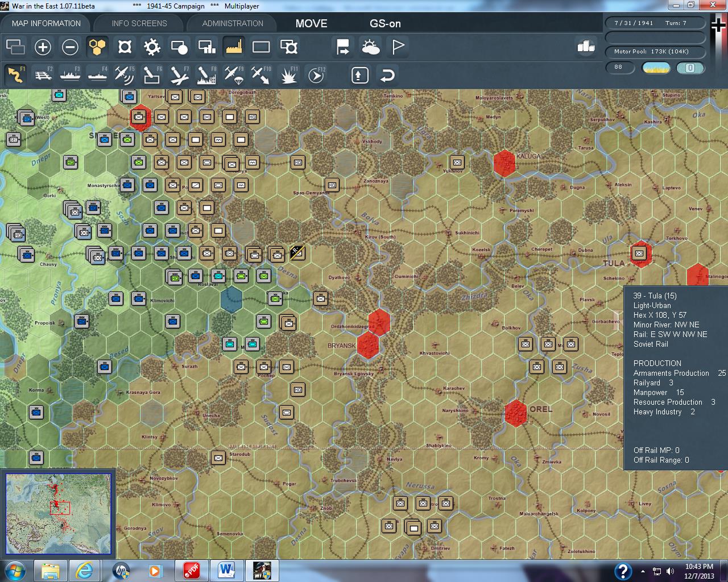The height and width of the screenshot is (582, 728).
Task: Click the Armaments Production 25 line
Action: coord(680,373)
